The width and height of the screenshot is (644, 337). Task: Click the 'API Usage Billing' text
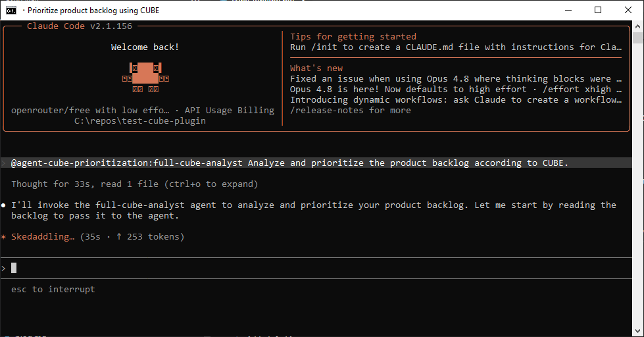(229, 110)
